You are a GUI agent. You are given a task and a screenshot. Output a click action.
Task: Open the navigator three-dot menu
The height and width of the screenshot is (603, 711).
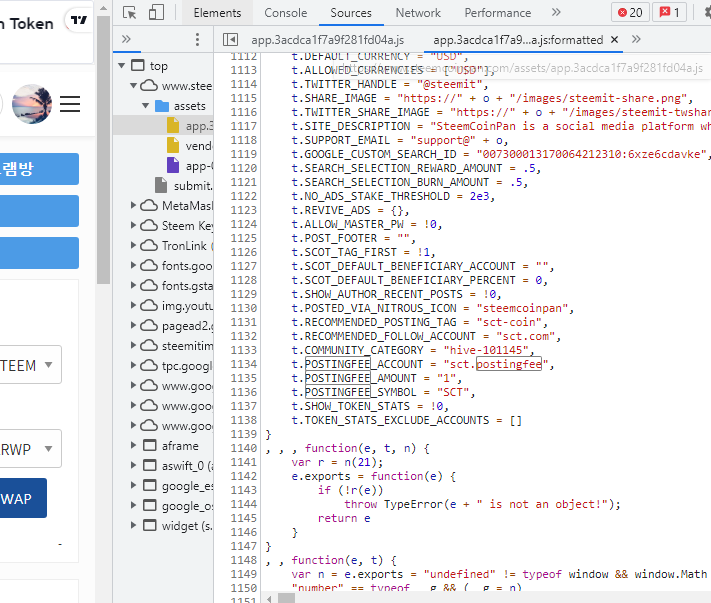(x=197, y=39)
